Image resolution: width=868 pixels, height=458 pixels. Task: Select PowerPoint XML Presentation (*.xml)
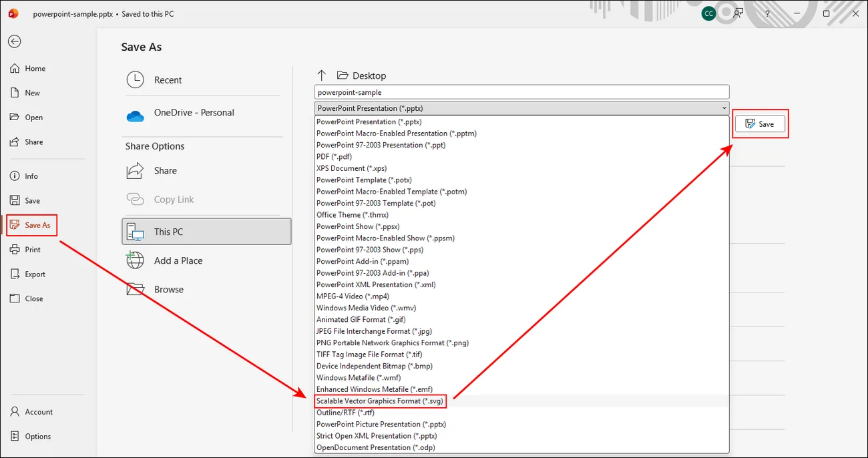[521, 284]
